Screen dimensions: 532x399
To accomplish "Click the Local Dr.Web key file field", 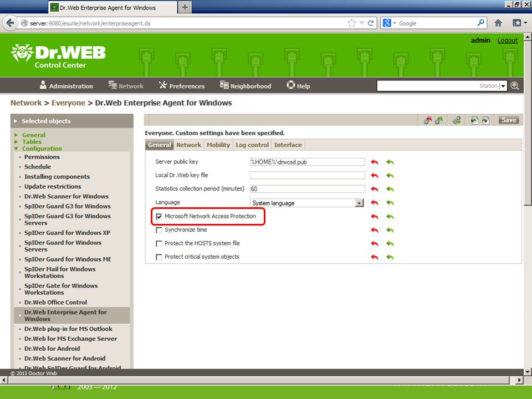I will (307, 176).
